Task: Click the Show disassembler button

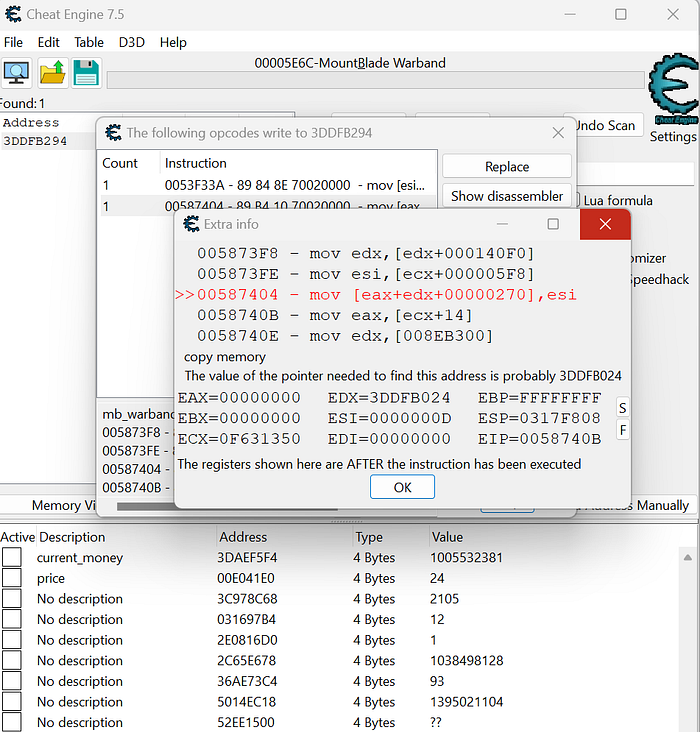Action: click(507, 196)
